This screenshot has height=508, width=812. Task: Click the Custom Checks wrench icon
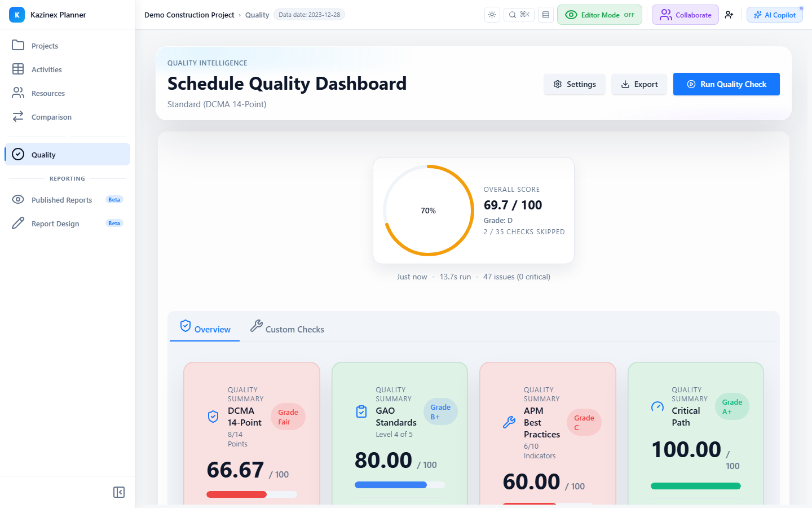(x=257, y=326)
